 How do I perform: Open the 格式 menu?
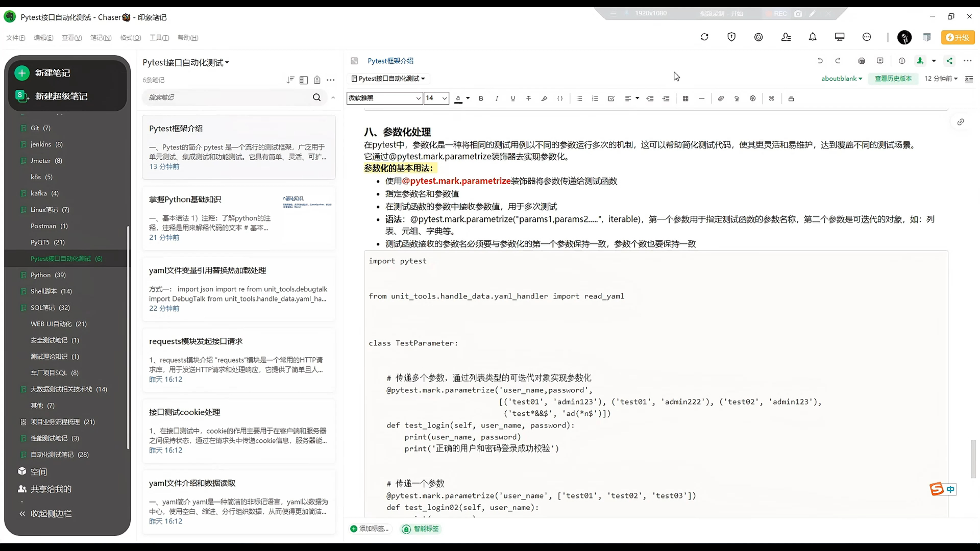coord(130,38)
